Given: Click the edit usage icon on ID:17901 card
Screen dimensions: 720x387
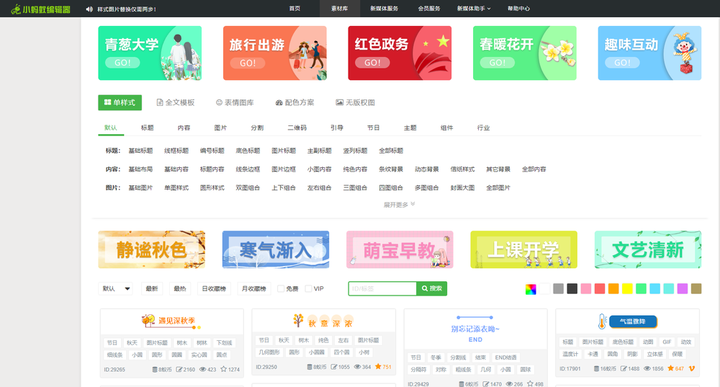Looking at the screenshot, I should pos(624,369).
